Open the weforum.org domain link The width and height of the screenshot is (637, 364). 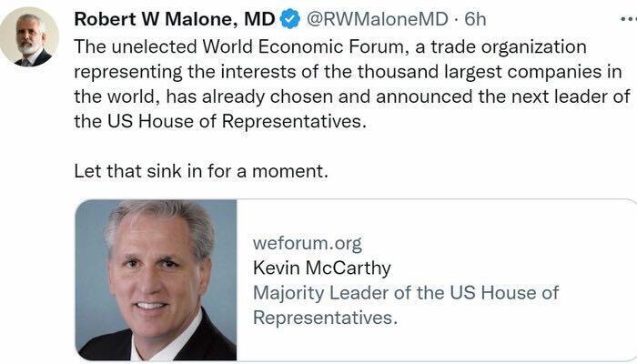307,244
